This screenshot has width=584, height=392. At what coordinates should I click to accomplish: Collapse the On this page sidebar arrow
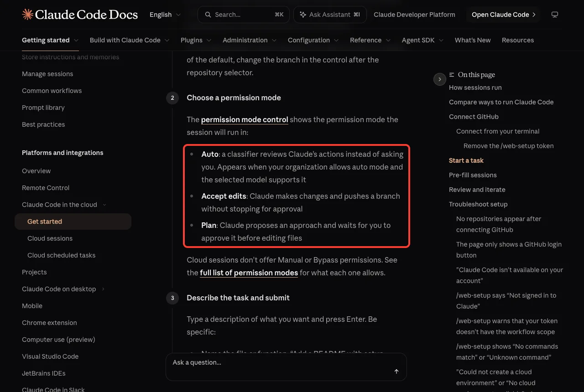(x=439, y=79)
